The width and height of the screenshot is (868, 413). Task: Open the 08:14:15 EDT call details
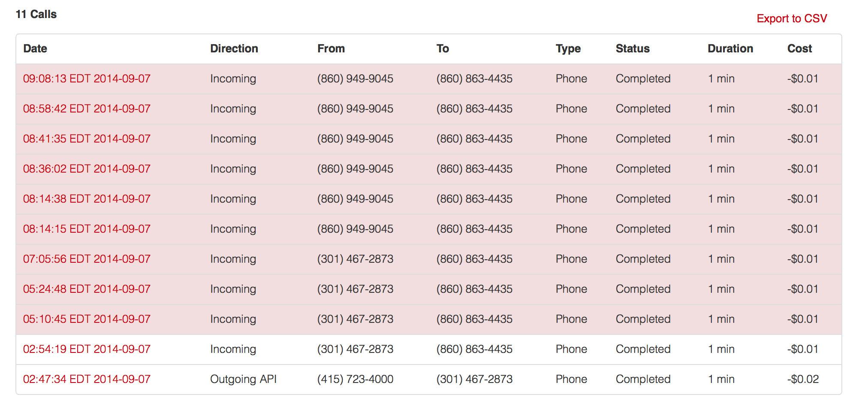pyautogui.click(x=87, y=229)
